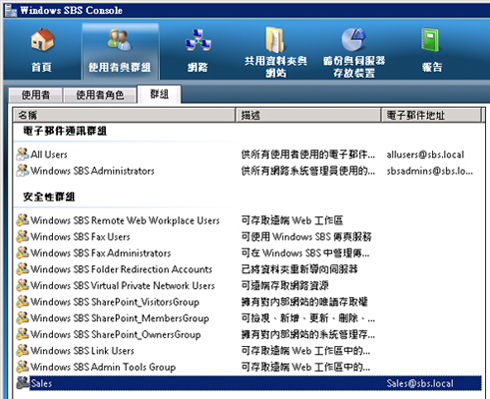Image resolution: width=490 pixels, height=399 pixels.
Task: Sort by the 描述 column header
Action: click(x=308, y=115)
